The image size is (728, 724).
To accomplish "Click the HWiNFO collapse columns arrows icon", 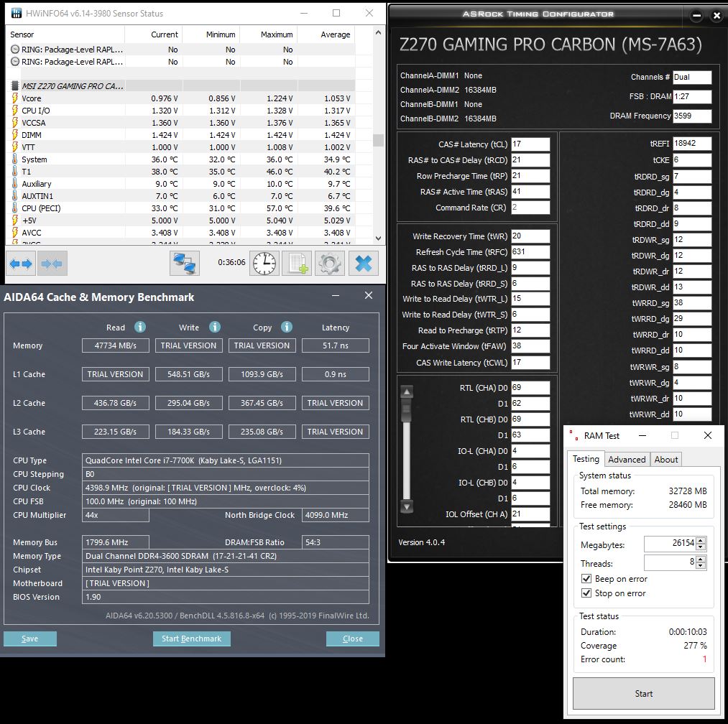I will click(52, 264).
